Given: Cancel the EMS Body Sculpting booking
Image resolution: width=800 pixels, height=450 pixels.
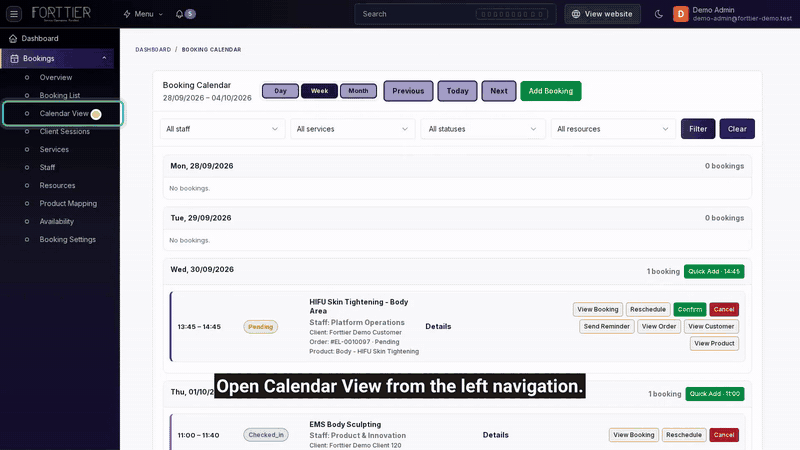Looking at the screenshot, I should [x=723, y=435].
